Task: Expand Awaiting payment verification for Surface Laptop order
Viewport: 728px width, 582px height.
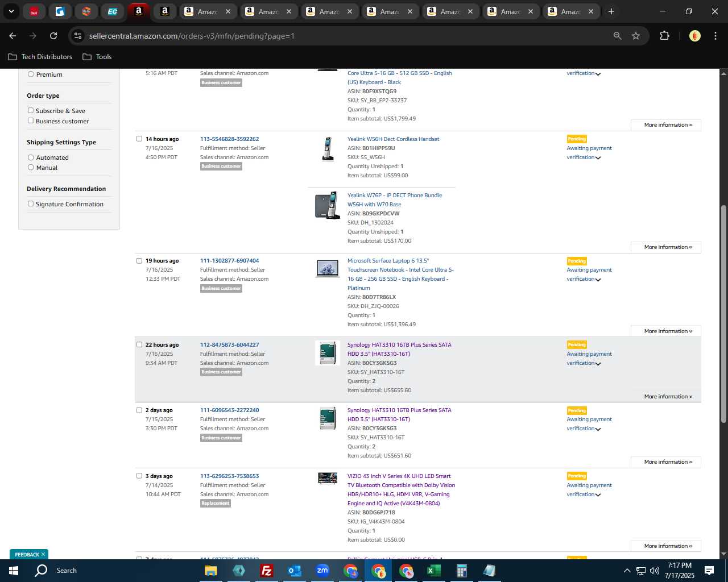Action: coord(589,275)
